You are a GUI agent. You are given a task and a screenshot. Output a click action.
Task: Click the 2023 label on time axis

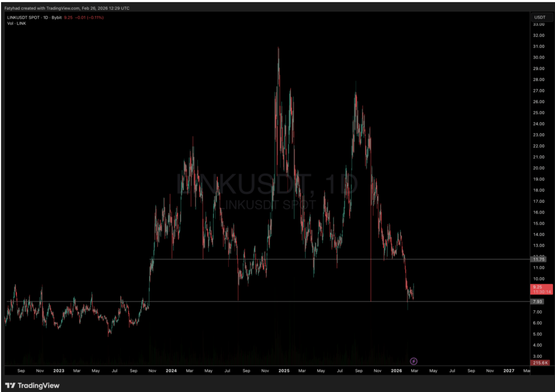click(x=59, y=371)
